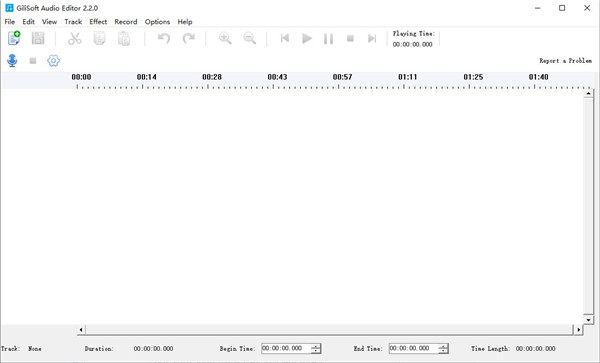Click the End Time spinner arrows
The image size is (600, 363).
point(443,348)
